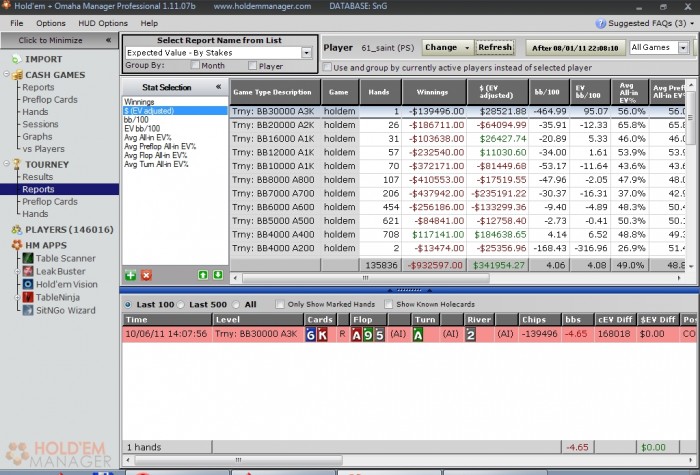Open the Table Scanner app icon
Viewport: 700px width, 475px height.
point(28,258)
